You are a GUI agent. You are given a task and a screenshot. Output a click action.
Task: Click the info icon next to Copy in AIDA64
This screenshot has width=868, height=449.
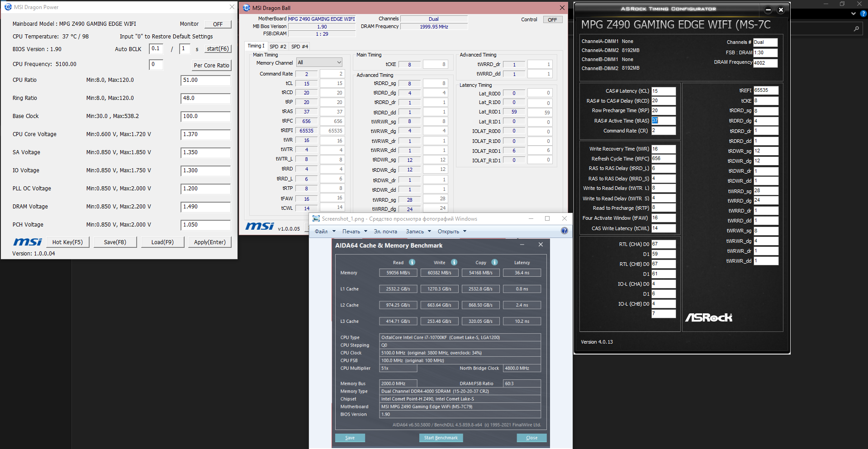[x=494, y=262]
